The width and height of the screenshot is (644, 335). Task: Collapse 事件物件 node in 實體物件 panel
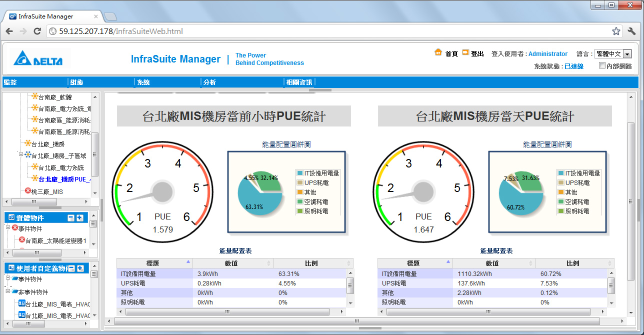8,227
